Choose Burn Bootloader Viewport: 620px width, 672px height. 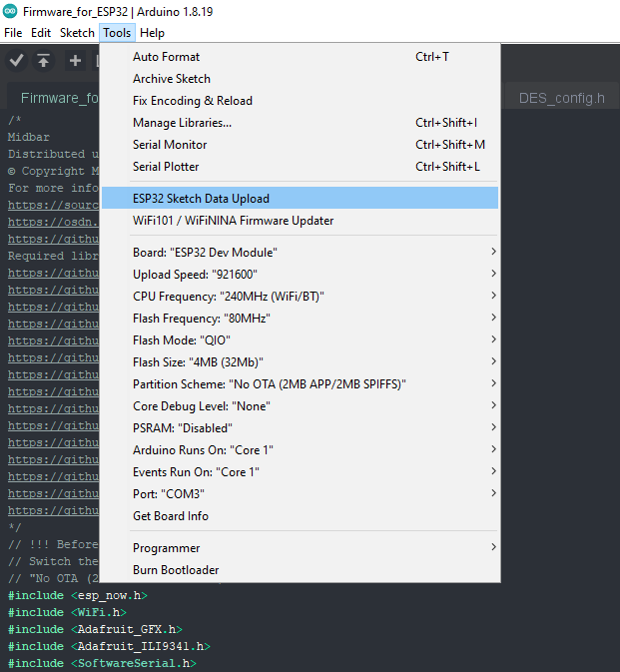coord(300,570)
